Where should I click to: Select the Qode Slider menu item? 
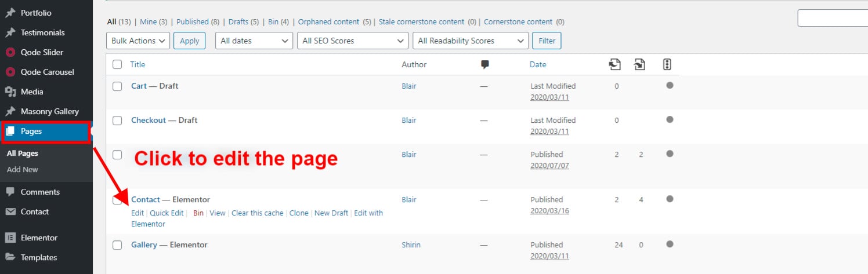click(42, 52)
